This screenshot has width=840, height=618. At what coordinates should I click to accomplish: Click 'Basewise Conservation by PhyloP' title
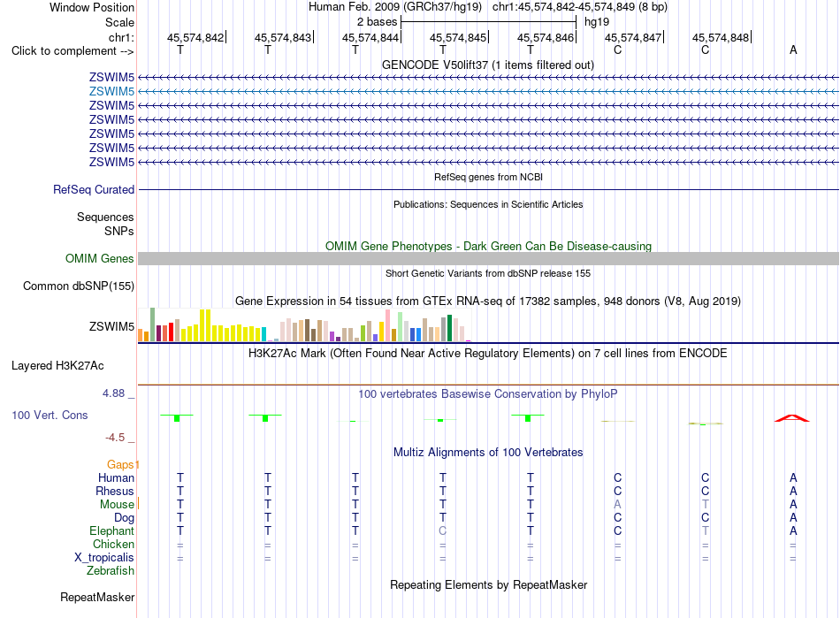click(488, 394)
